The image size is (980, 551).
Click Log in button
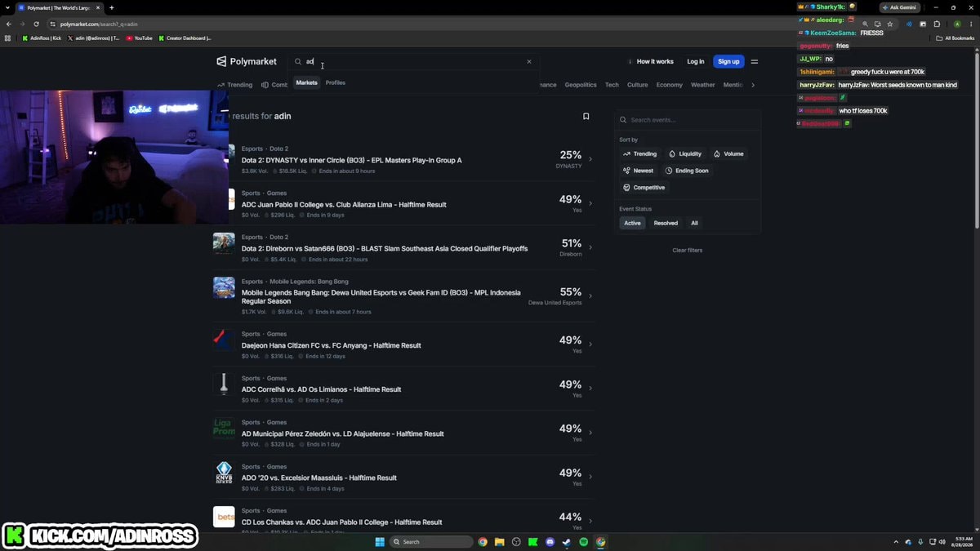(x=695, y=61)
